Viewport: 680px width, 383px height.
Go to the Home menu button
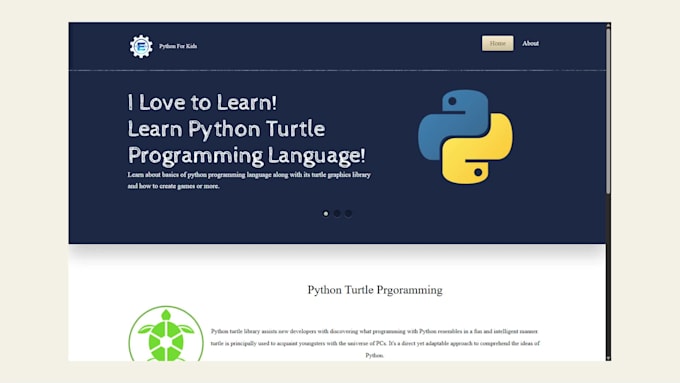pos(497,43)
